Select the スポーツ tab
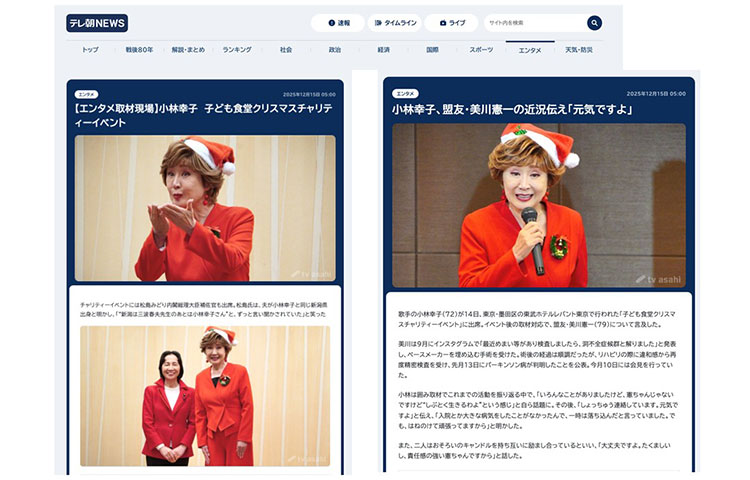 tap(481, 49)
